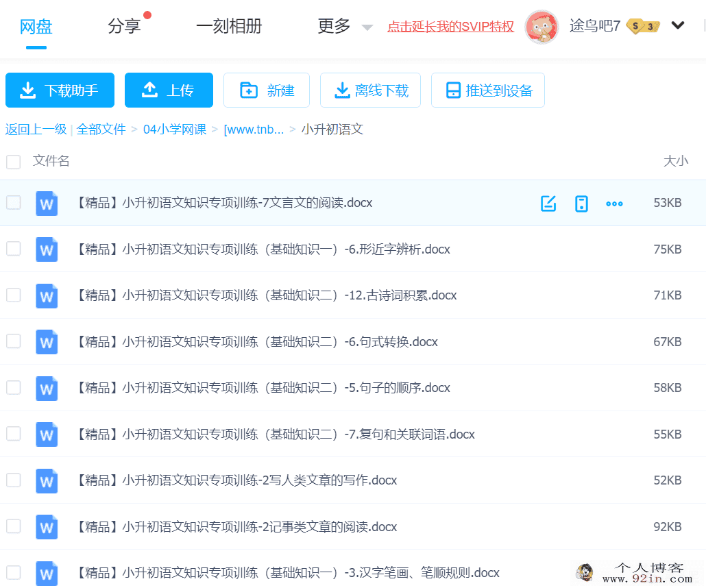The width and height of the screenshot is (706, 588).
Task: Click Word icon of 3.汉字笔画、笔顺规则.docx
Action: (47, 573)
